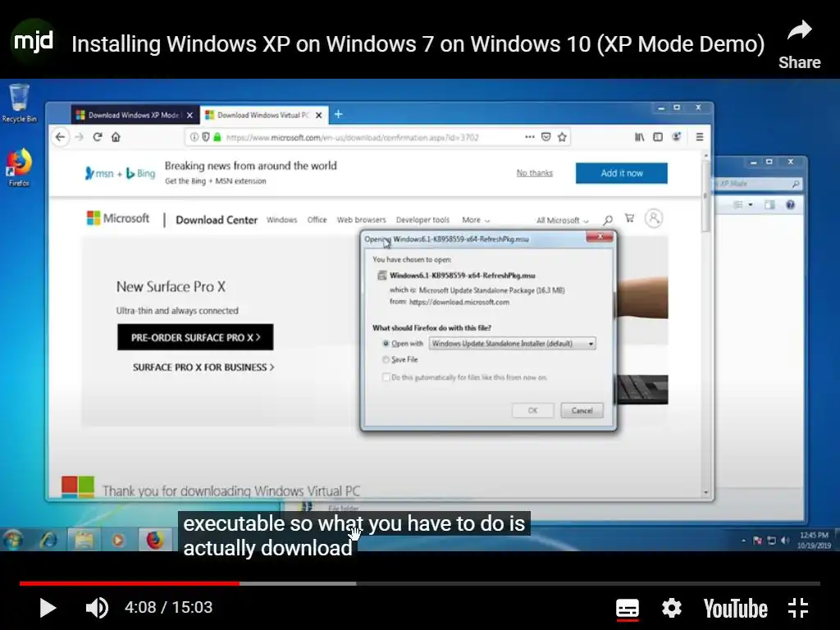Screen dimensions: 840x630
Task: Open Firefox desktop shortcut
Action: click(x=19, y=167)
